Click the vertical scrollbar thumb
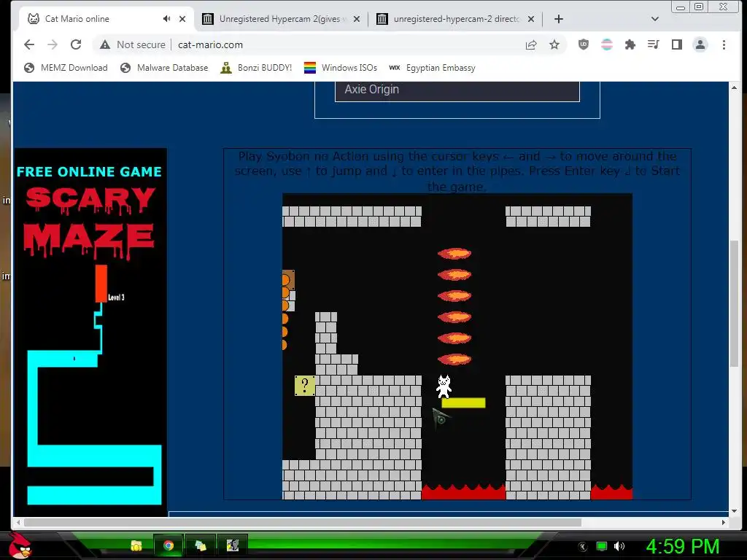The height and width of the screenshot is (560, 747). [734, 304]
